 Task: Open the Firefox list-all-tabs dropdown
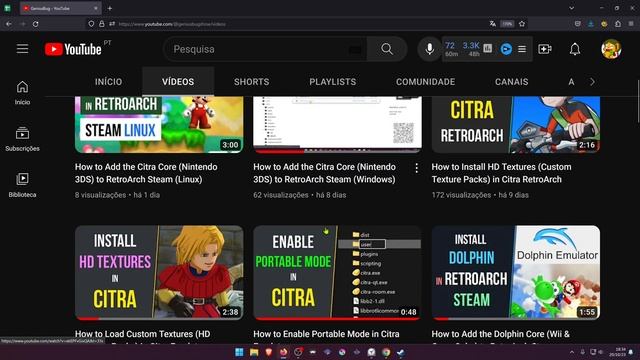[x=571, y=8]
